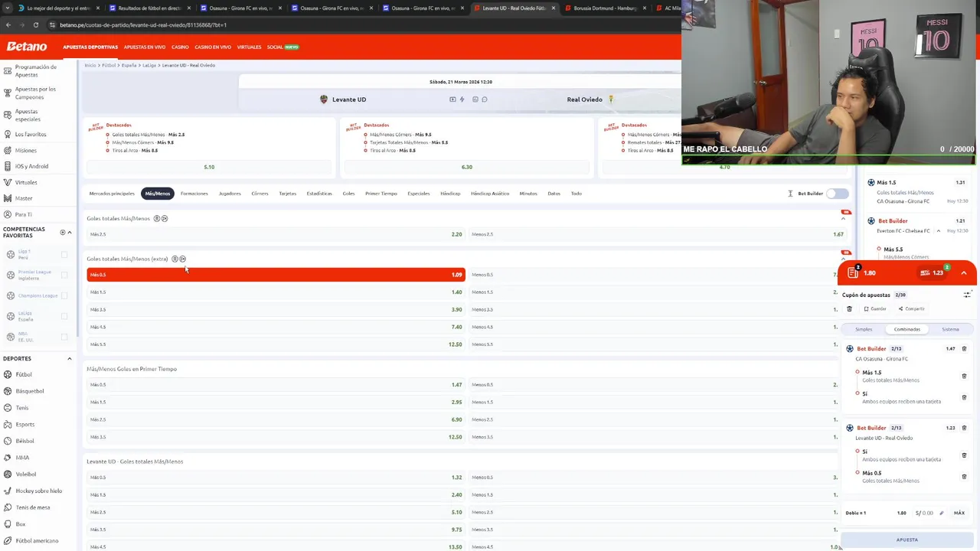
Task: Collapse Competencias Favoritas section
Action: (x=70, y=232)
